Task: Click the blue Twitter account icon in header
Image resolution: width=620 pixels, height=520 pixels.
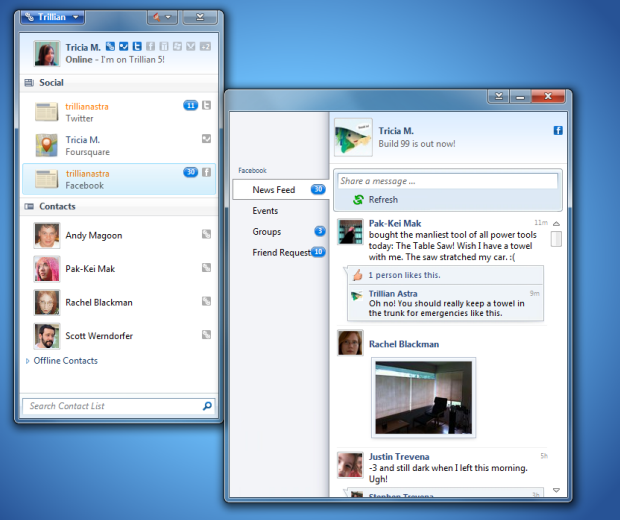Action: pyautogui.click(x=137, y=47)
